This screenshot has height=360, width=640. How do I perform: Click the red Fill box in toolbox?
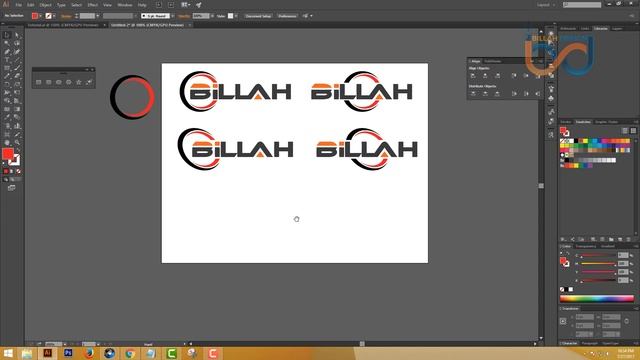[7, 154]
